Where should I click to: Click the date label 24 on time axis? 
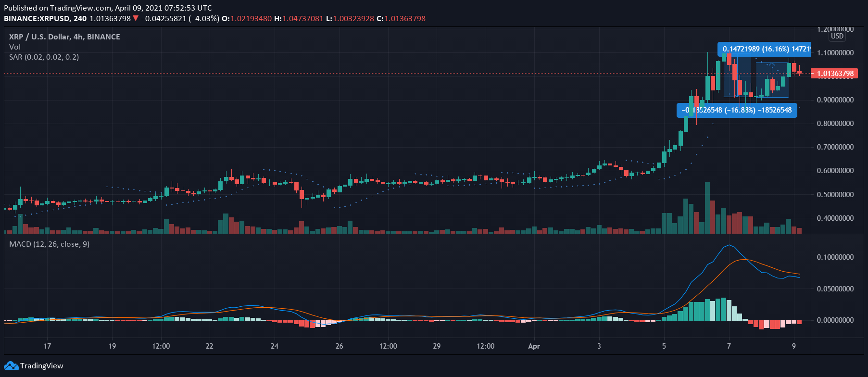(275, 346)
